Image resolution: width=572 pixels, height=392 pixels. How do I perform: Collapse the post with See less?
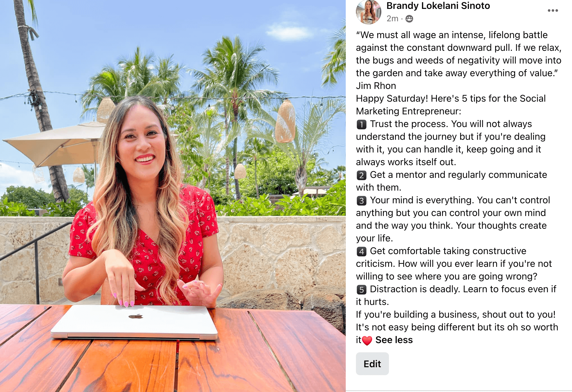394,340
